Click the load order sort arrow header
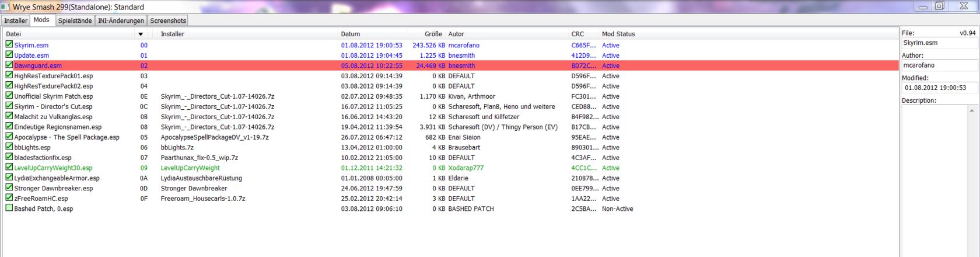980x257 pixels. [x=141, y=34]
